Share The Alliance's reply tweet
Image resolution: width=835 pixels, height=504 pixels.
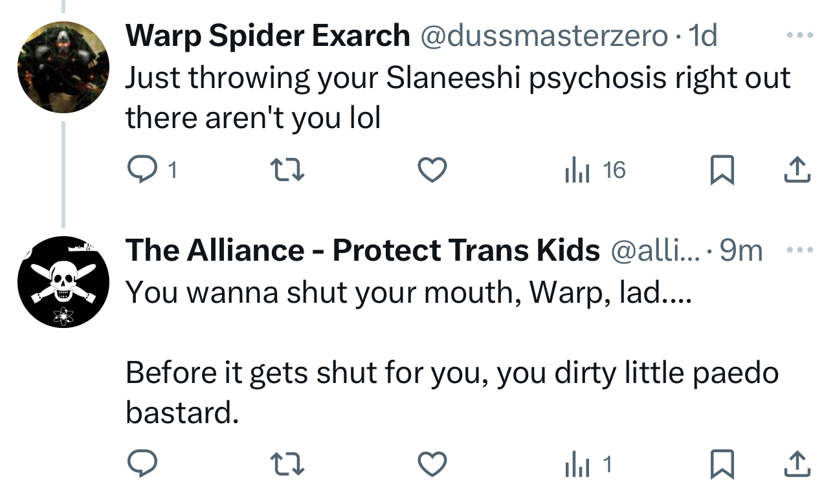797,464
